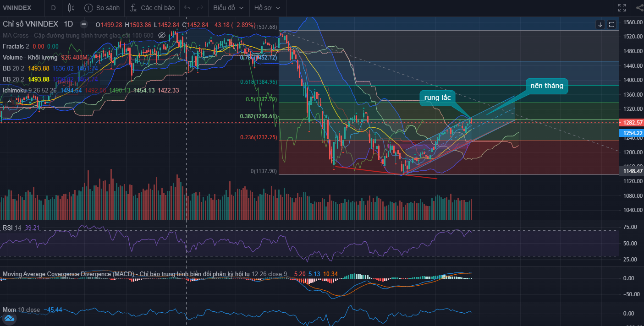Select the Volume - Khối lượng legend entry
The width and height of the screenshot is (644, 326).
[x=30, y=58]
